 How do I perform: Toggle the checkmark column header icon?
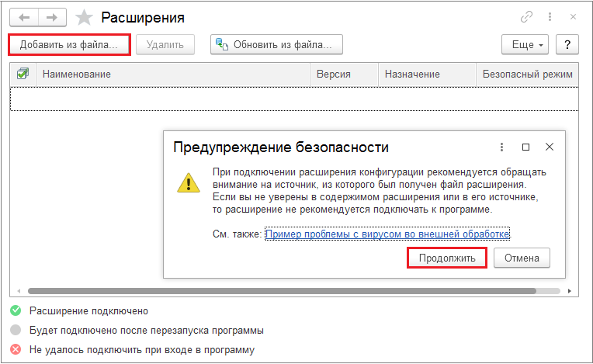coord(23,74)
